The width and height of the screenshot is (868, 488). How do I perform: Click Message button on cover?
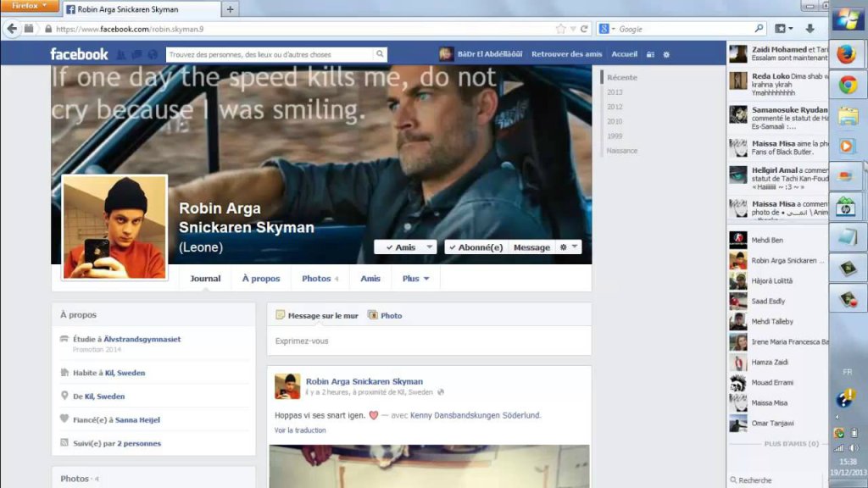click(531, 247)
